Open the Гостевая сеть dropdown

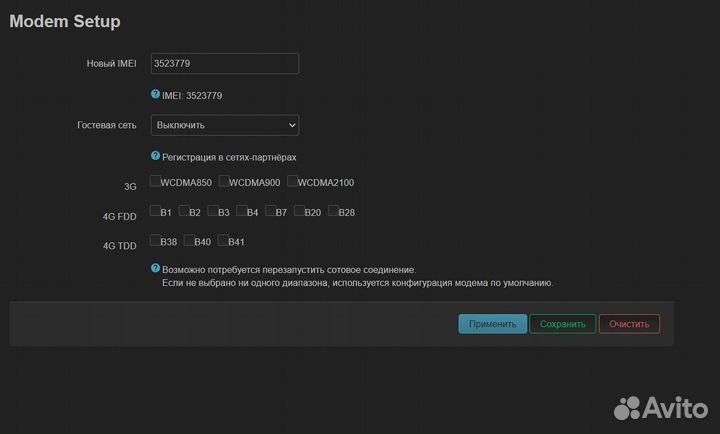[x=225, y=125]
